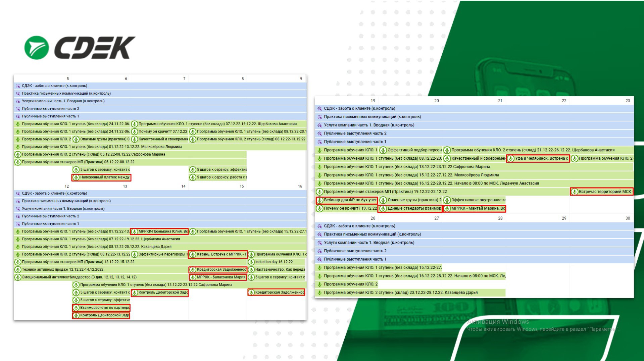Select day header 28
This screenshot has height=361, width=644.
pyautogui.click(x=500, y=218)
